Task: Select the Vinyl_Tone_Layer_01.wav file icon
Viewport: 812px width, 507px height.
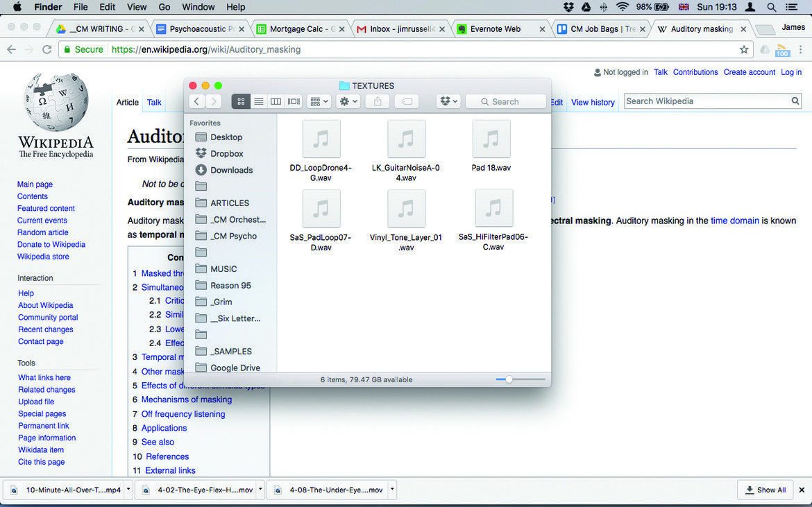Action: click(x=406, y=208)
